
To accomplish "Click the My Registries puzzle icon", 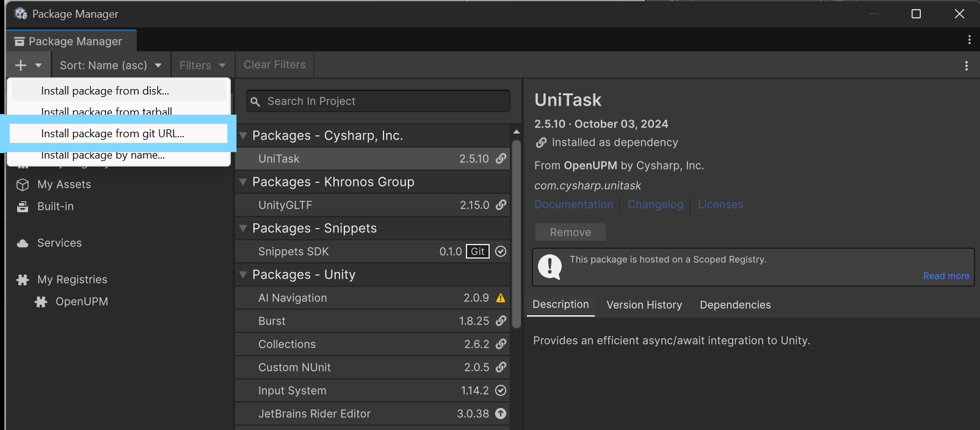I will (x=23, y=280).
